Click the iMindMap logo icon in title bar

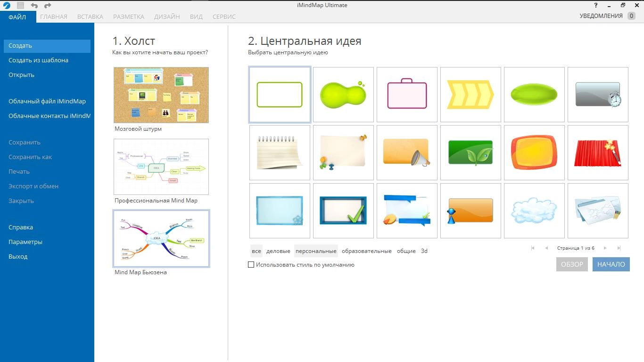pyautogui.click(x=7, y=6)
